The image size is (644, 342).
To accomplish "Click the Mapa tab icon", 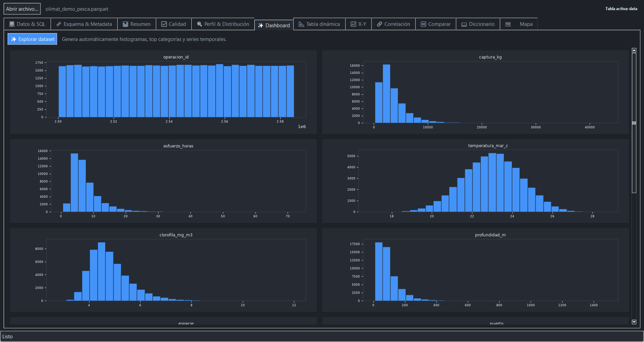I will point(508,24).
